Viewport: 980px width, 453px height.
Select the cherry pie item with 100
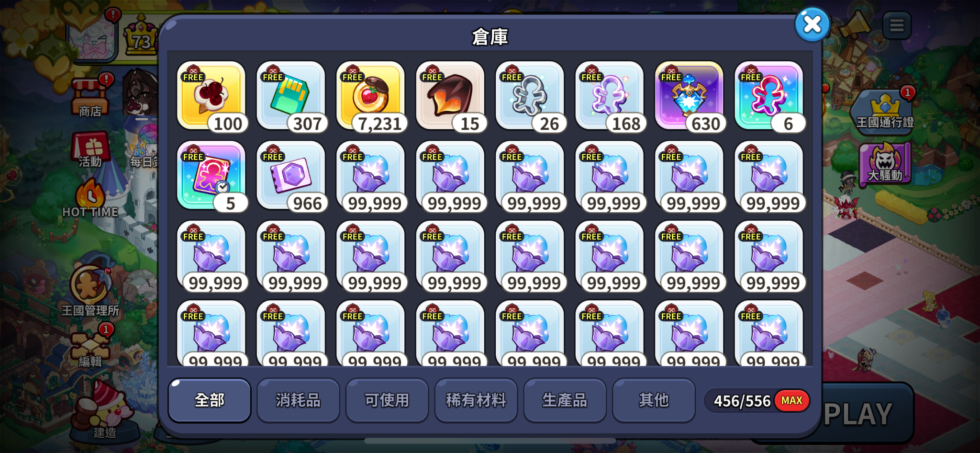211,96
